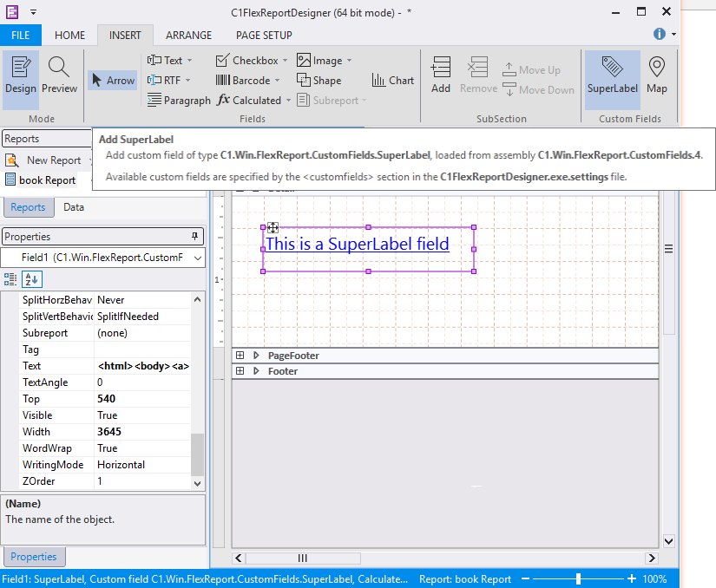Open the help info icon
The height and width of the screenshot is (588, 716).
[659, 34]
